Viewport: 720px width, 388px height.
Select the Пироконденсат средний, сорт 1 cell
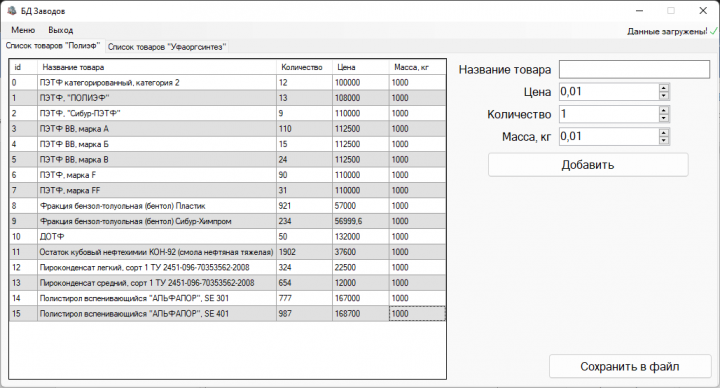[x=157, y=282]
